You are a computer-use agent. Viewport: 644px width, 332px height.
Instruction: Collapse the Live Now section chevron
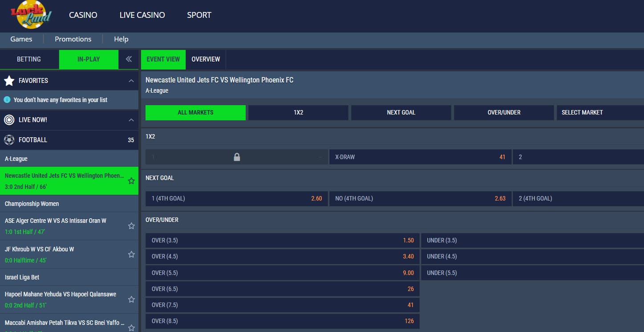coord(131,120)
